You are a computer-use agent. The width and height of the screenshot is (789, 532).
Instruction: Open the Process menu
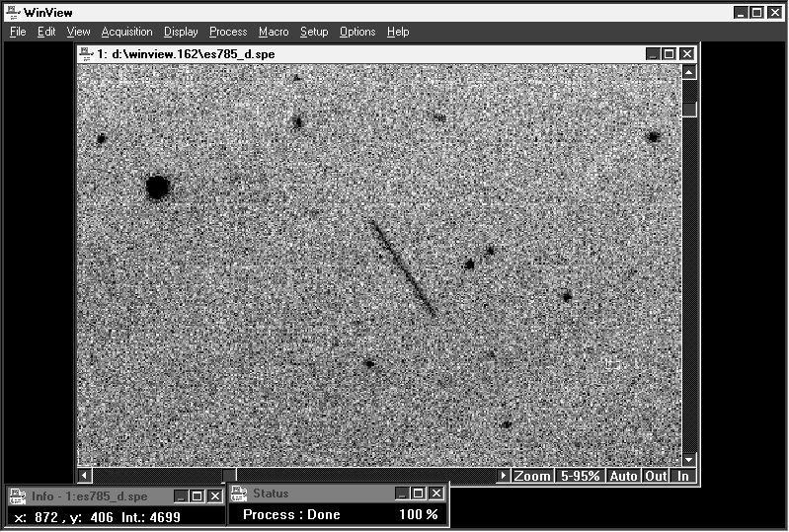click(228, 32)
